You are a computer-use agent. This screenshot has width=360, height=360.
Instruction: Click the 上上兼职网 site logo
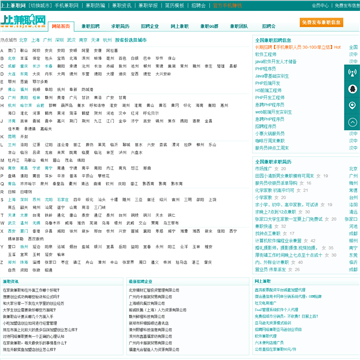pyautogui.click(x=23, y=21)
